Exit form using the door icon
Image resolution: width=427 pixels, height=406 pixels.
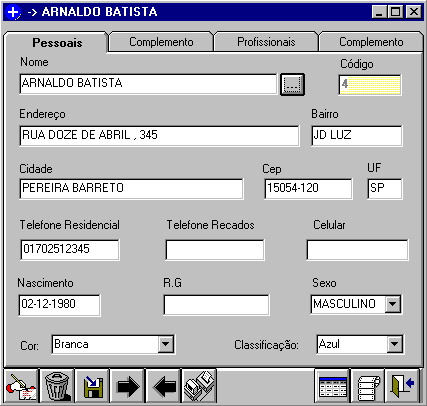(x=403, y=386)
